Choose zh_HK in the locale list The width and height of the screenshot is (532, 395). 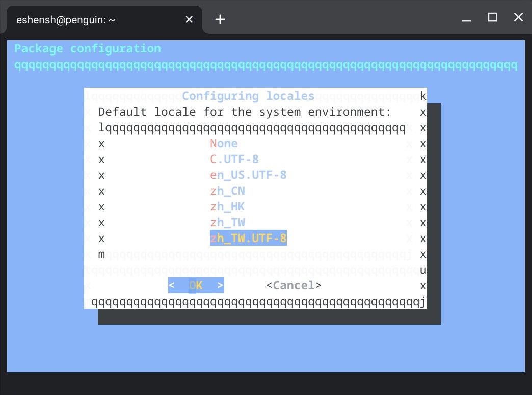(x=227, y=207)
